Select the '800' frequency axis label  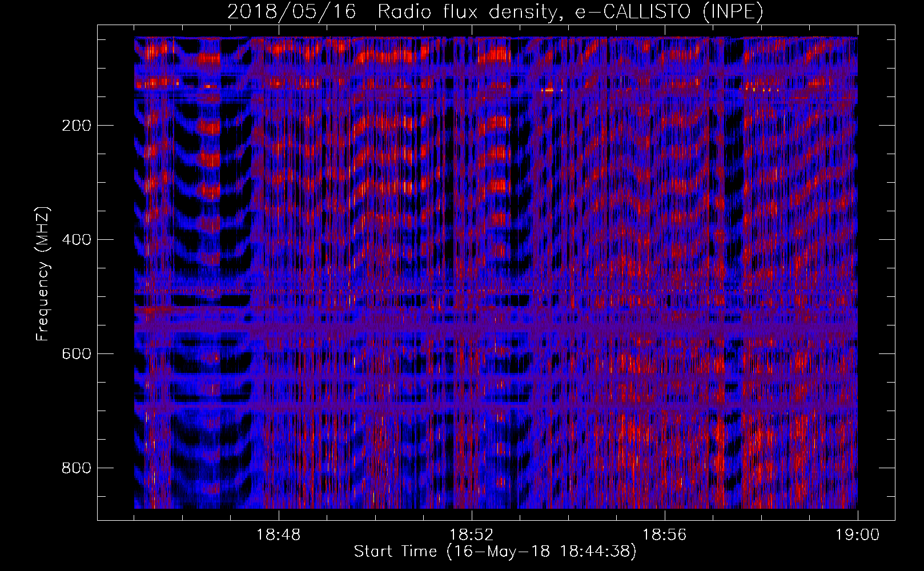pos(76,468)
